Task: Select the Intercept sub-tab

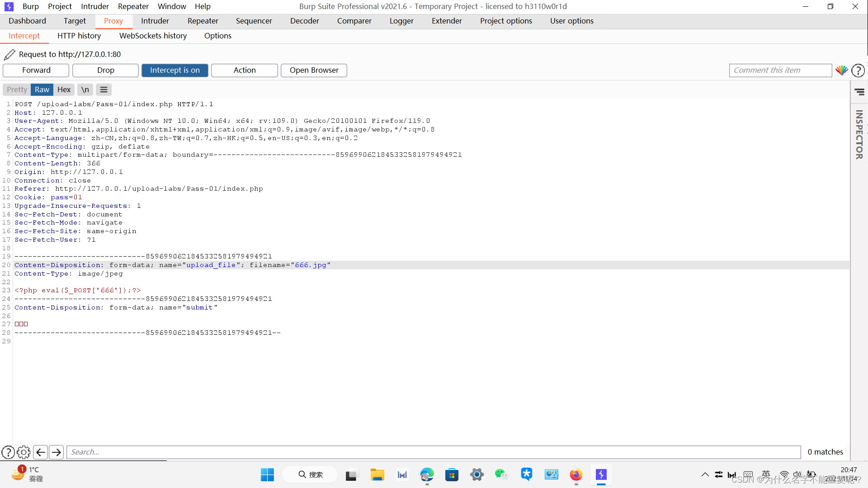Action: [x=24, y=36]
